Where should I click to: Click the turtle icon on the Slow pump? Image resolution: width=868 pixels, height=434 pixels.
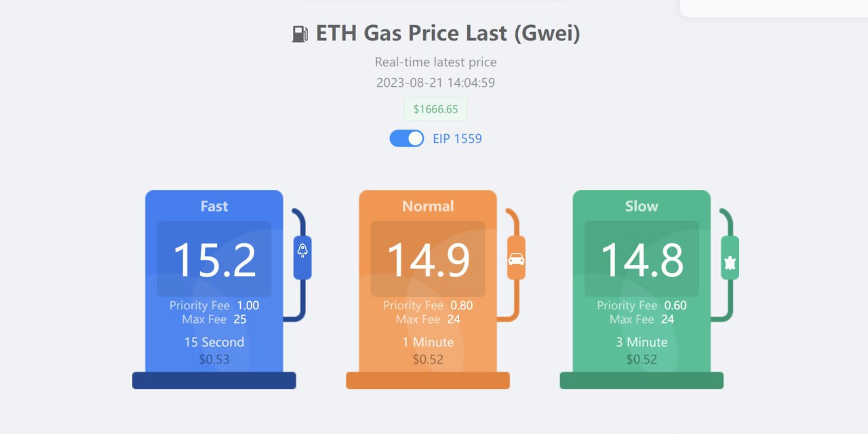[x=730, y=263]
